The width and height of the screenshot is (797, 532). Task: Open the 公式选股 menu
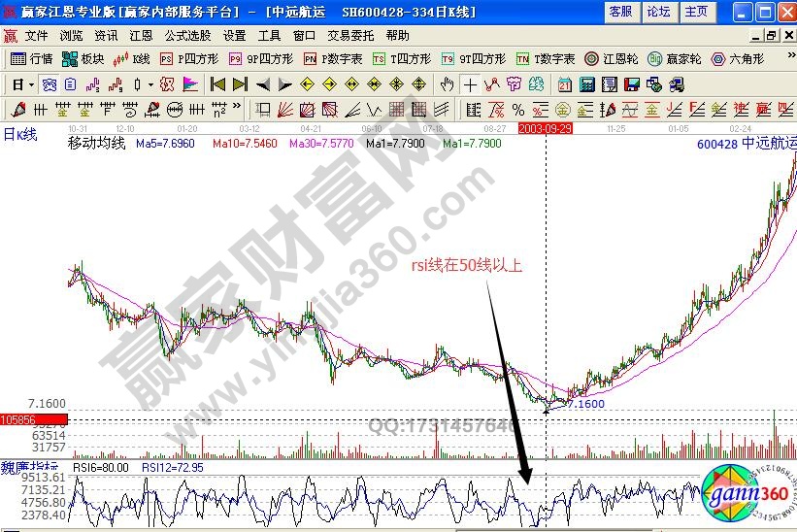[x=187, y=35]
